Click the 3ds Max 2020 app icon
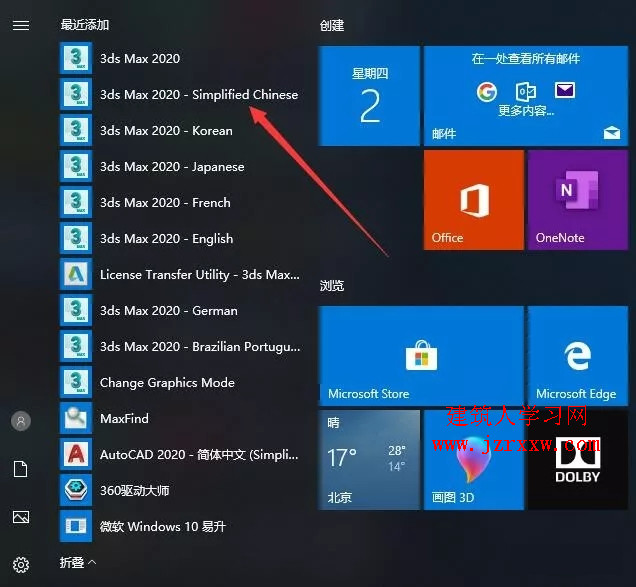Image resolution: width=636 pixels, height=587 pixels. tap(76, 58)
